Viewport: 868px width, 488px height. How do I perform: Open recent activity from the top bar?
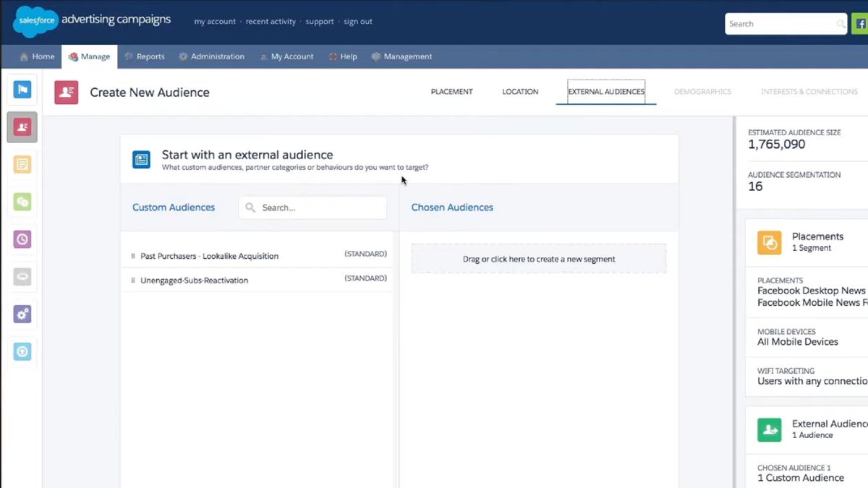click(x=271, y=22)
